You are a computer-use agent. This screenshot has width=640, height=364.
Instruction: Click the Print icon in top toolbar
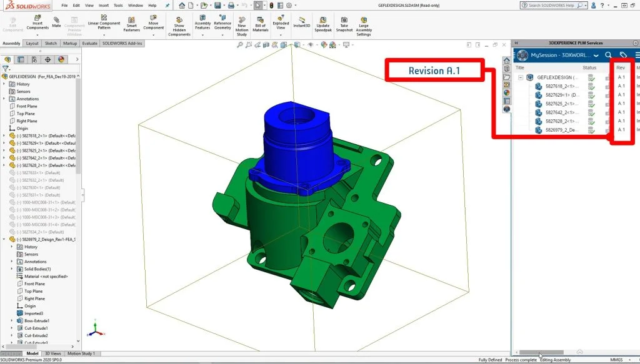231,6
